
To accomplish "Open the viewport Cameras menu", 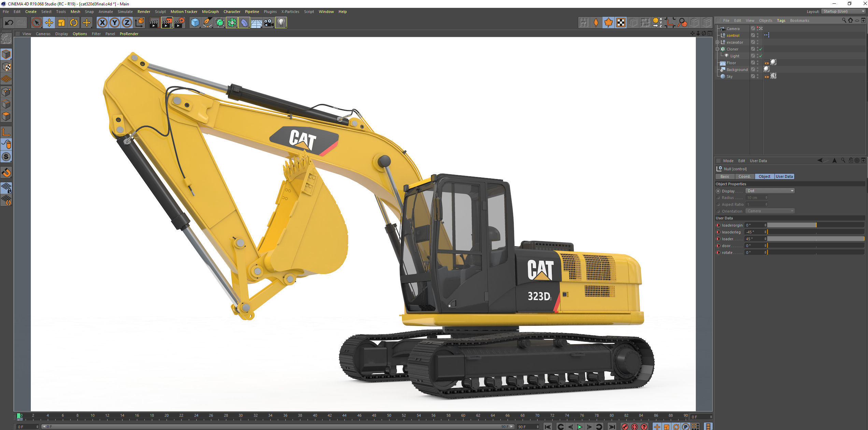I will [x=43, y=34].
